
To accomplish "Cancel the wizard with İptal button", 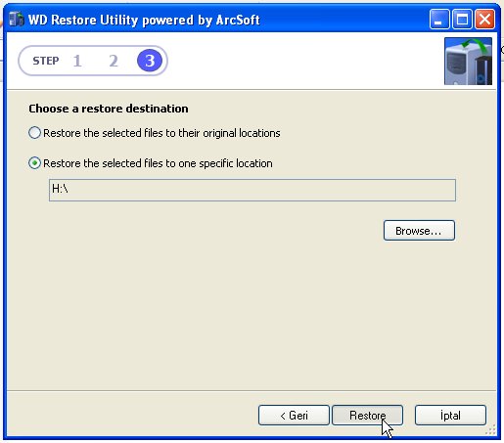I will pos(450,416).
